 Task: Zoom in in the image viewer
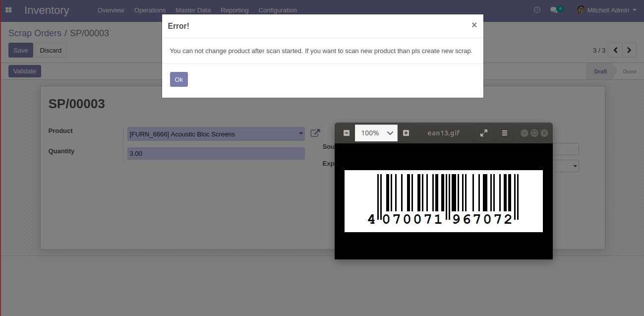[x=406, y=133]
